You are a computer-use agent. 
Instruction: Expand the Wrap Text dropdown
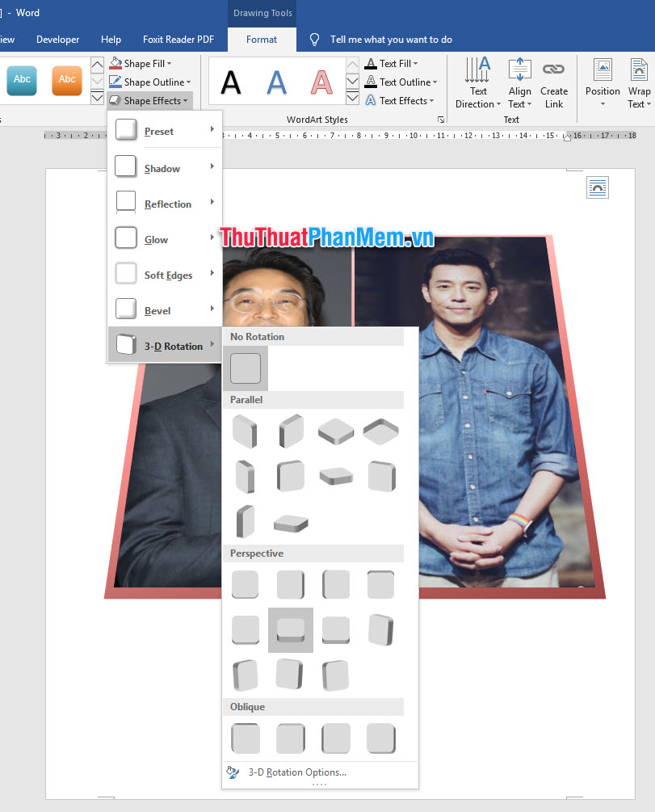click(x=639, y=84)
